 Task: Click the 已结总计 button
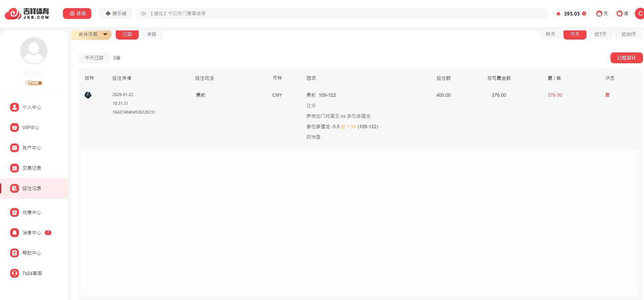626,58
